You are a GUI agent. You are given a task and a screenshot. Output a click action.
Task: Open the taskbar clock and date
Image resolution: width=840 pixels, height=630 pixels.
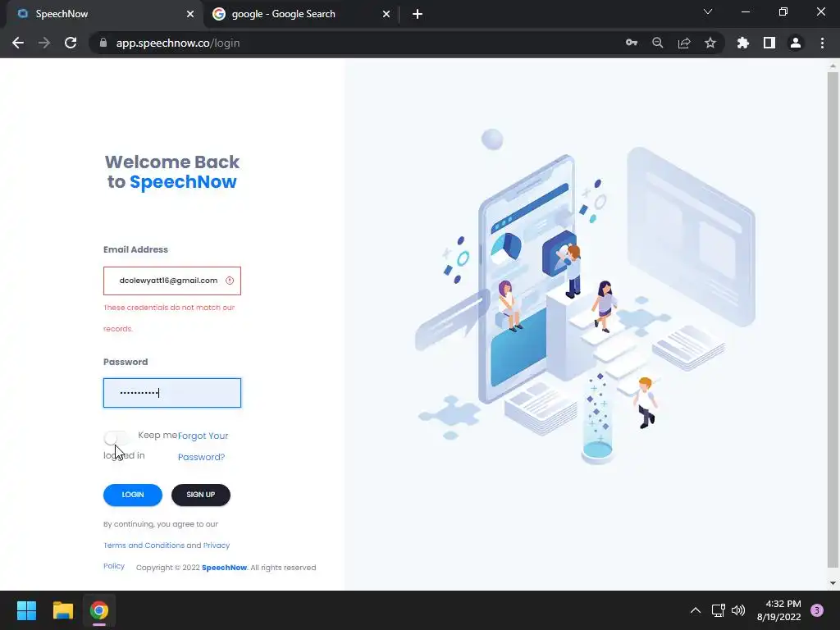(x=779, y=610)
